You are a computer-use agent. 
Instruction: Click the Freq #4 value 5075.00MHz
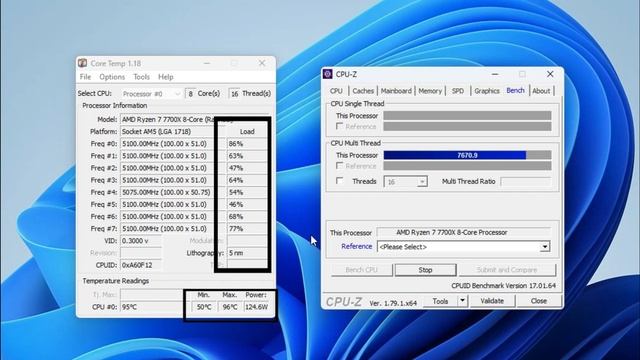[x=167, y=192]
